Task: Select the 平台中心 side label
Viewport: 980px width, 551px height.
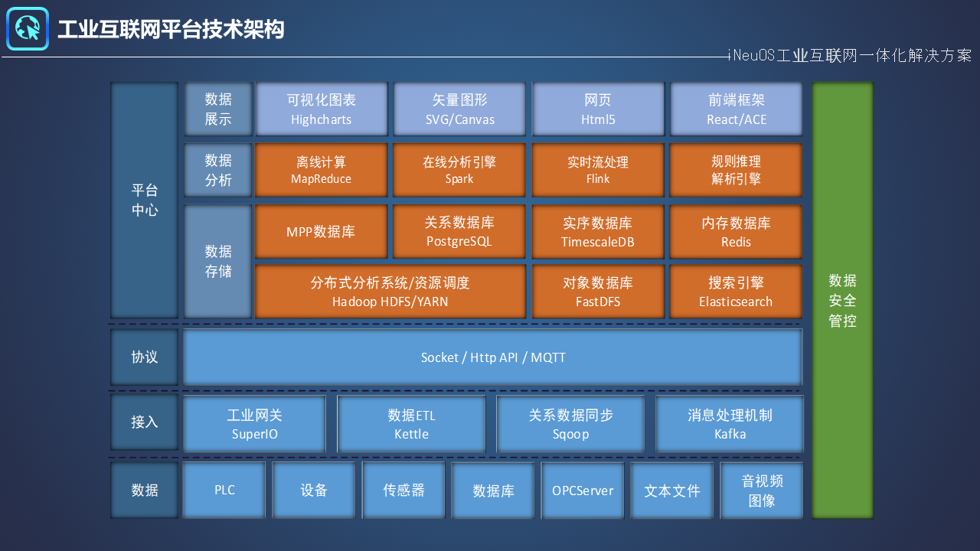Action: (x=145, y=201)
